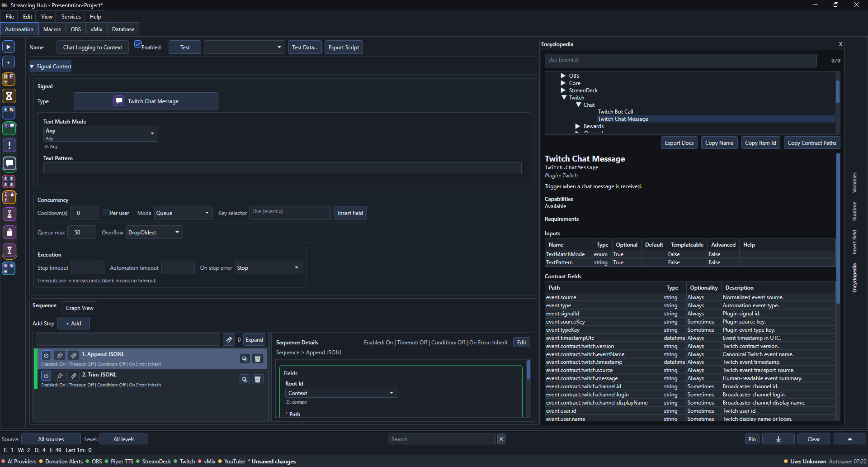Viewport: 868px width, 467px height.
Task: Select the large hourglass automation icon
Action: 9,96
